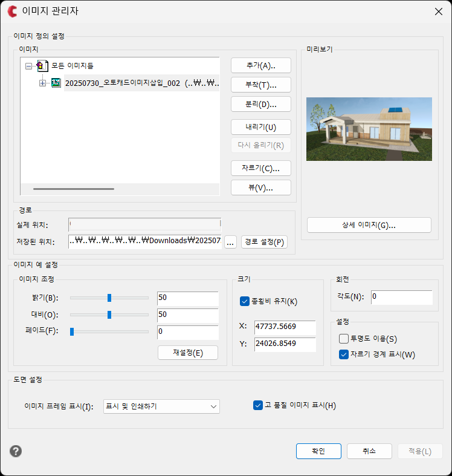Click the 각도(N) rotation input field
Viewport: 452px width, 476px height.
402,297
